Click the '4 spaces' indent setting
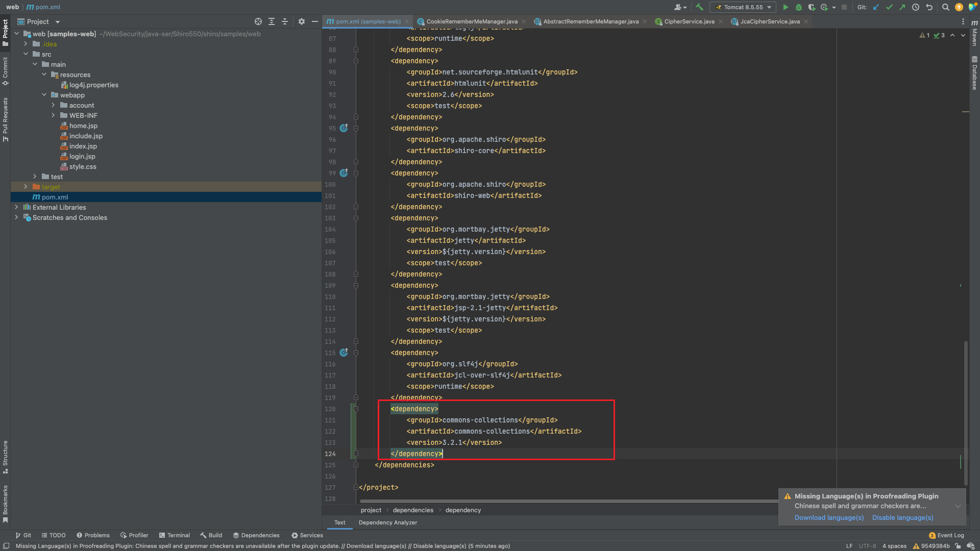This screenshot has height=551, width=980. tap(894, 546)
